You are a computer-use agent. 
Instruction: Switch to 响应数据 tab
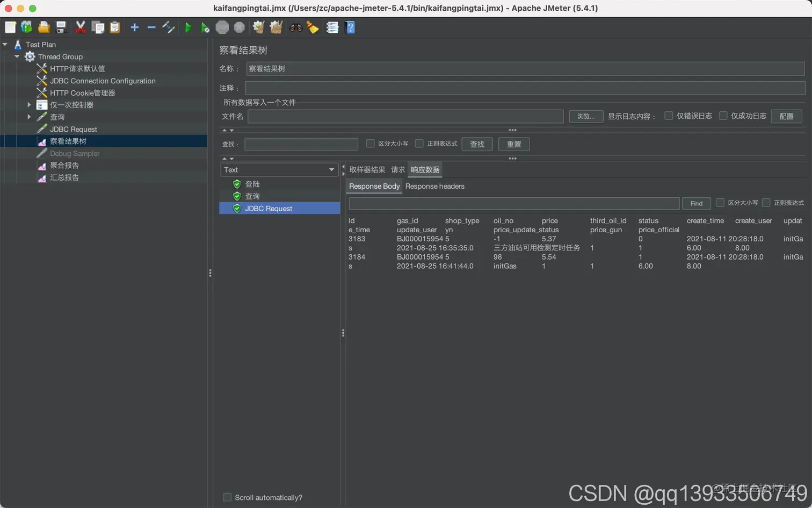point(425,170)
